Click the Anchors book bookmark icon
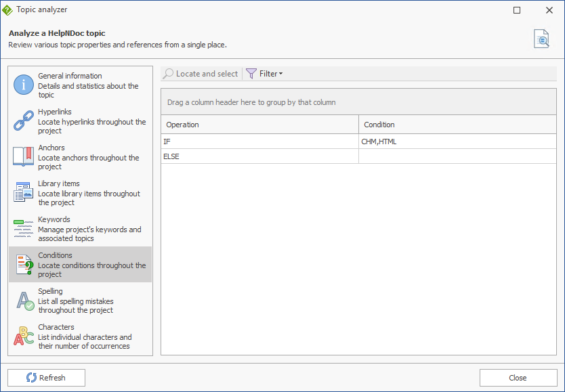 [x=24, y=156]
